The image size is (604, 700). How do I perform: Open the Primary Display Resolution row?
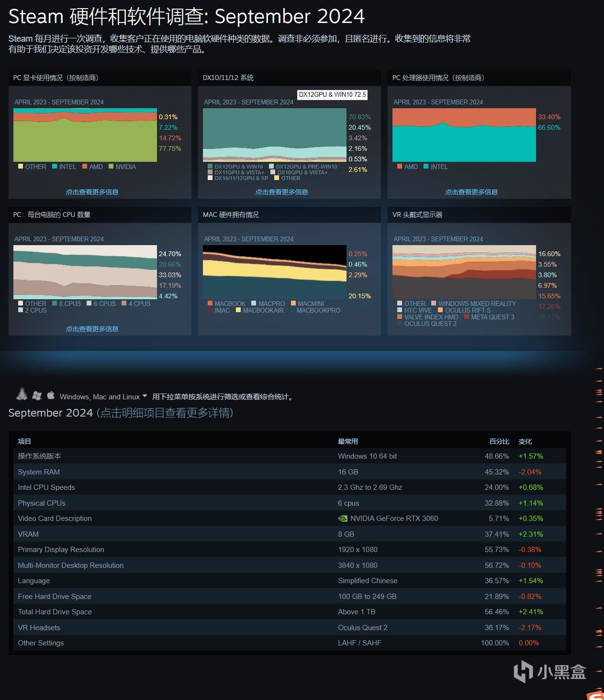coord(290,550)
